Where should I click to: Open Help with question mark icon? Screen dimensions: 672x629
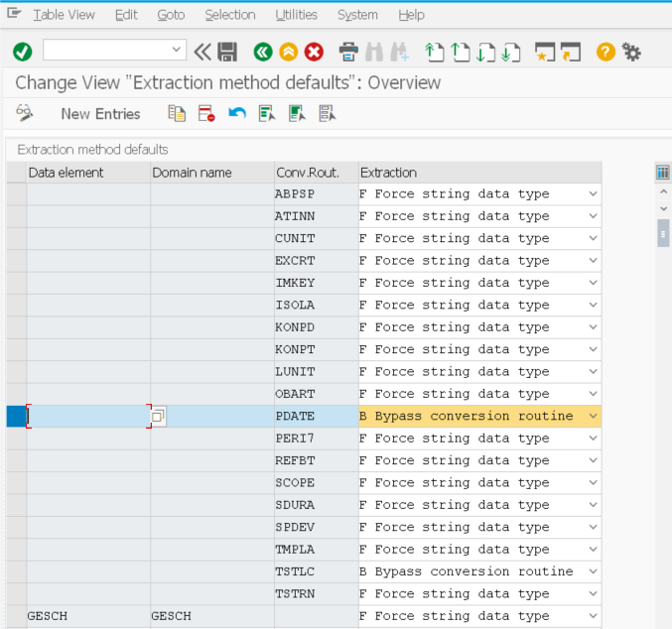(x=605, y=53)
